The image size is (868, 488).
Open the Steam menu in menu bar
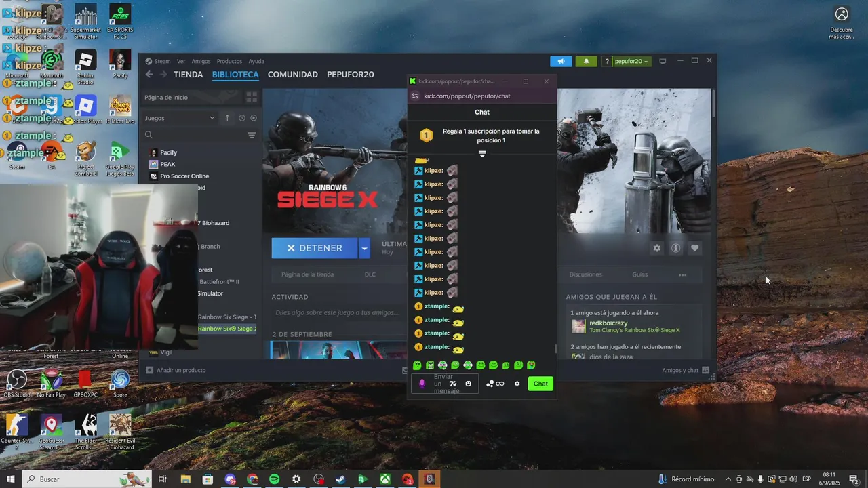pyautogui.click(x=163, y=61)
